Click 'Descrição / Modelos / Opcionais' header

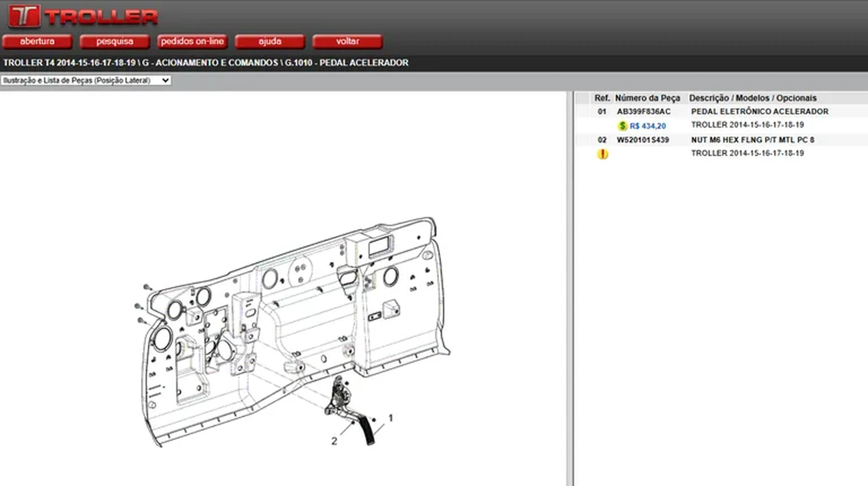tap(753, 98)
